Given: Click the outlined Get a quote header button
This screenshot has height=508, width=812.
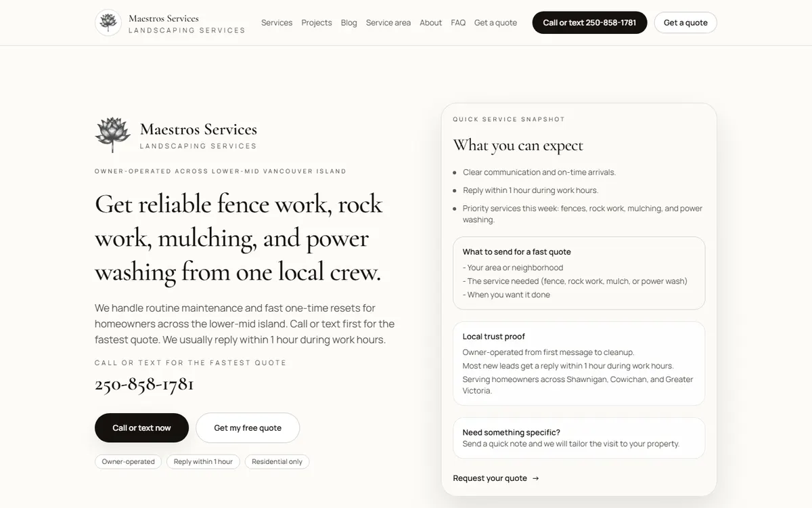Looking at the screenshot, I should point(685,22).
